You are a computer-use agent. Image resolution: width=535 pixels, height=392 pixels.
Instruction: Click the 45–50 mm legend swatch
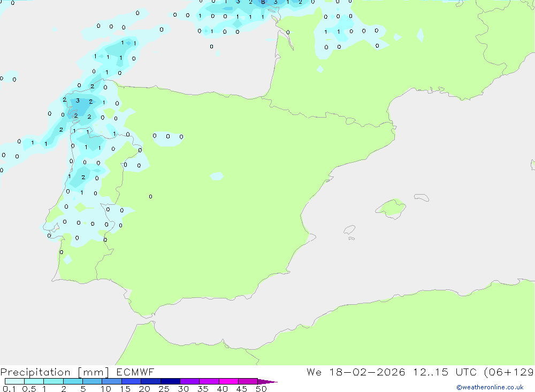coord(248,381)
